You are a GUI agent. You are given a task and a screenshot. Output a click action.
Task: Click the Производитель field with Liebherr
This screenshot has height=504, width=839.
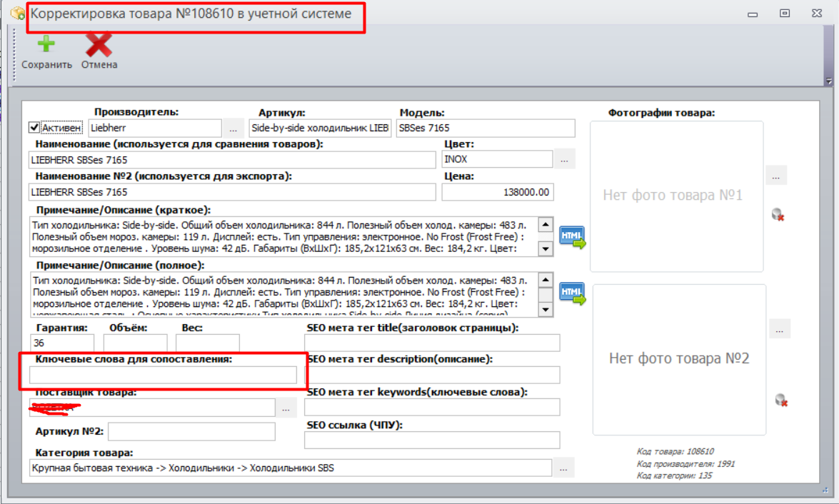point(155,128)
